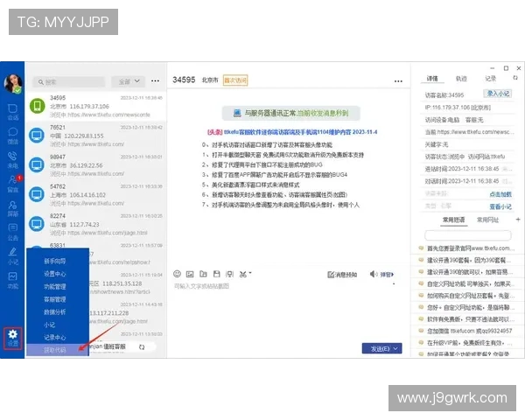
Task: Click the save icon in chat toolbar
Action: (x=217, y=274)
